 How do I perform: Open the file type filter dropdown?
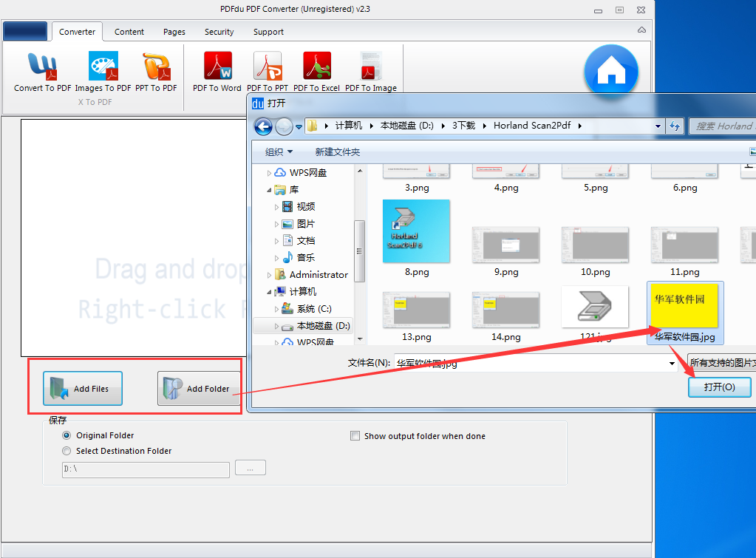point(728,363)
